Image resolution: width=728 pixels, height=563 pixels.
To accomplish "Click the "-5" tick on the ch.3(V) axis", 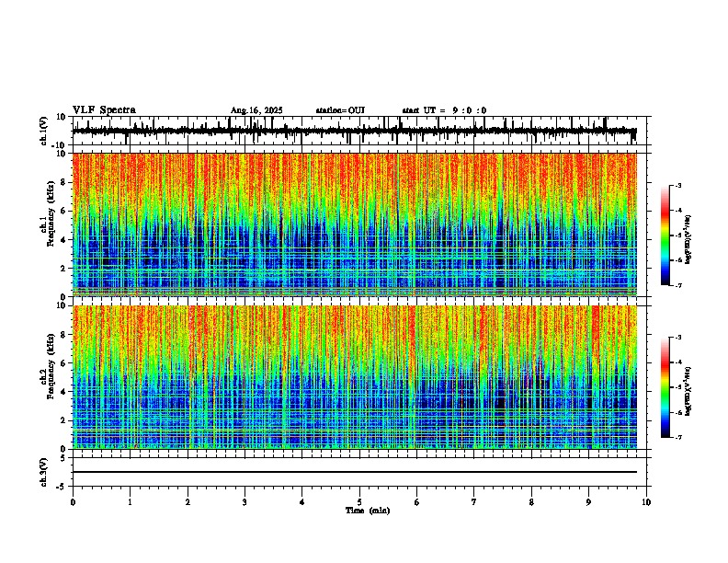I will click(x=62, y=487).
